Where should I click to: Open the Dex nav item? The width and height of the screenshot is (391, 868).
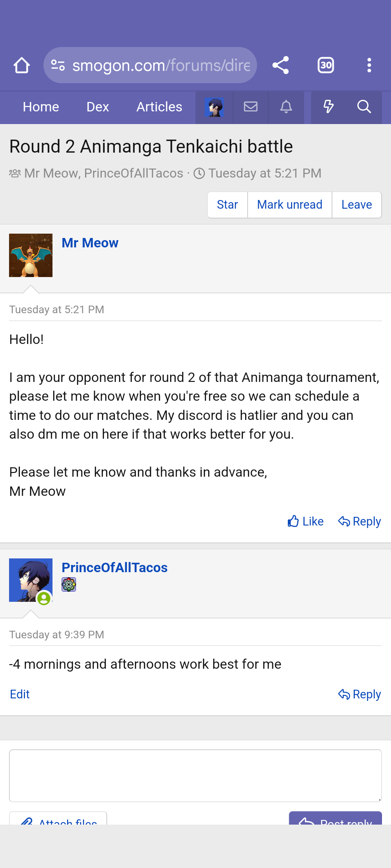tap(98, 107)
